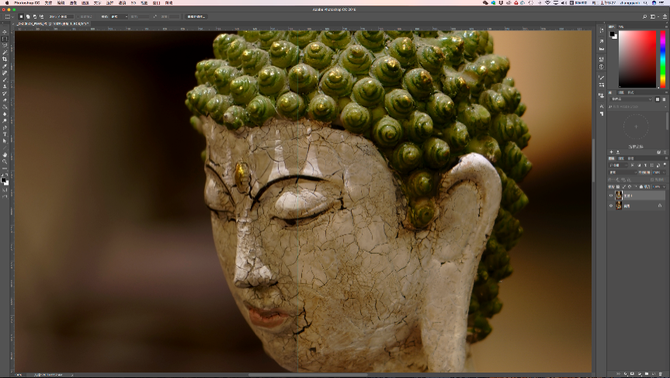The width and height of the screenshot is (670, 378).
Task: Toggle the background layer's visibility eye
Action: [x=611, y=206]
